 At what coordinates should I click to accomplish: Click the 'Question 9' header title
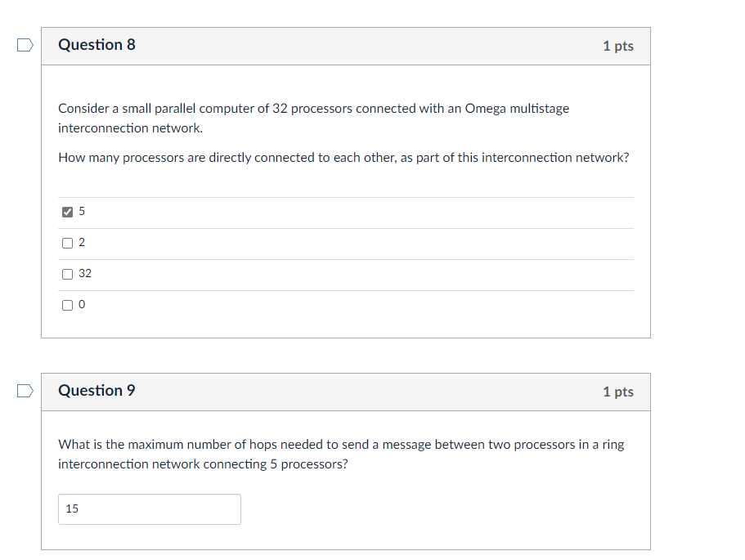pyautogui.click(x=96, y=391)
